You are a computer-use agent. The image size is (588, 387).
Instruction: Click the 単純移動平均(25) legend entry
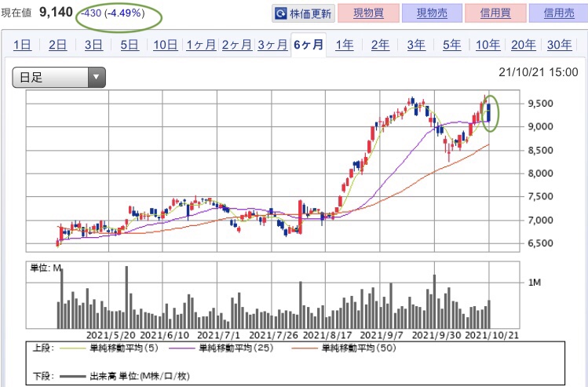click(x=221, y=349)
